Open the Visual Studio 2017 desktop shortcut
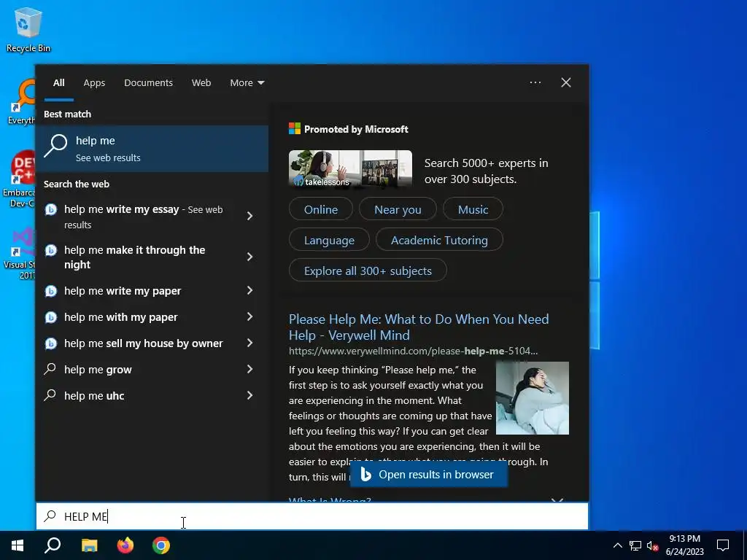 [x=20, y=254]
